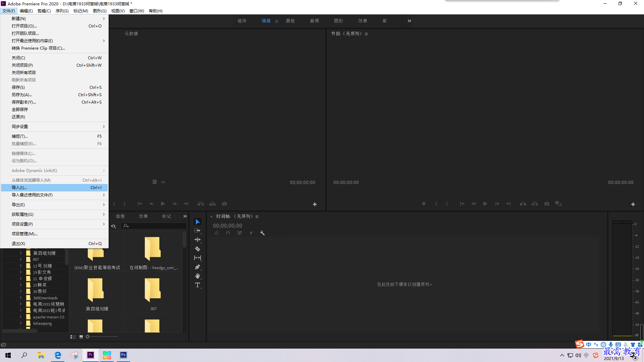
Task: Expand the 第四组刘媛 folder
Action: point(20,253)
